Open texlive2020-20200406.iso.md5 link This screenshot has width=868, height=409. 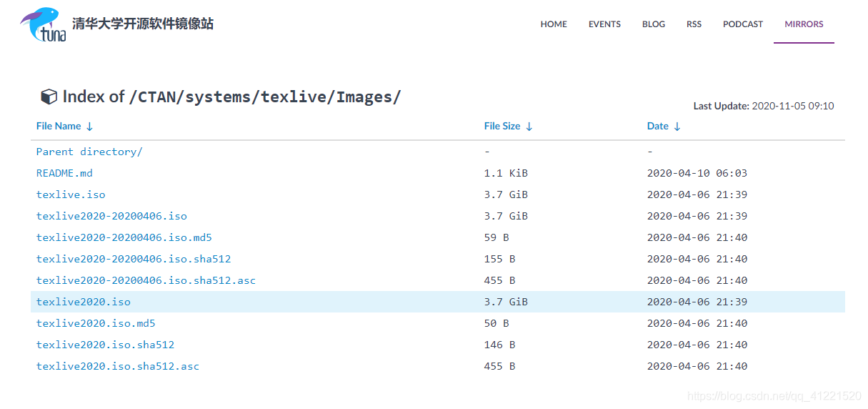tap(124, 237)
